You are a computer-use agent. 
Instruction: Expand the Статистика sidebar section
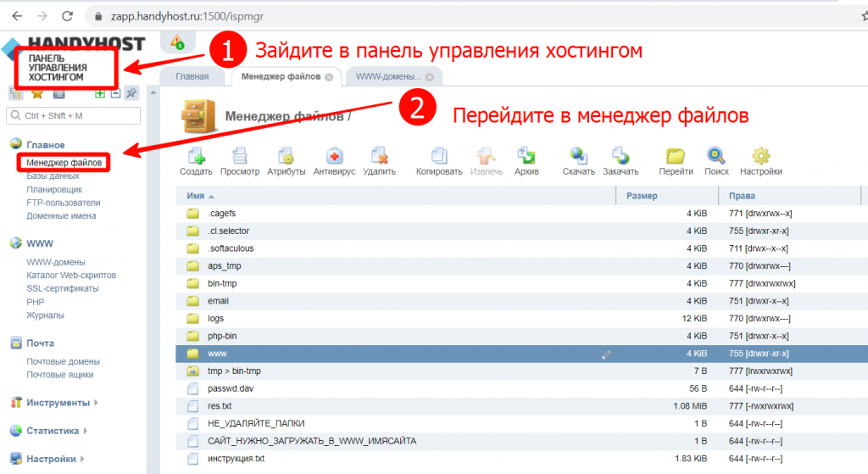[53, 431]
